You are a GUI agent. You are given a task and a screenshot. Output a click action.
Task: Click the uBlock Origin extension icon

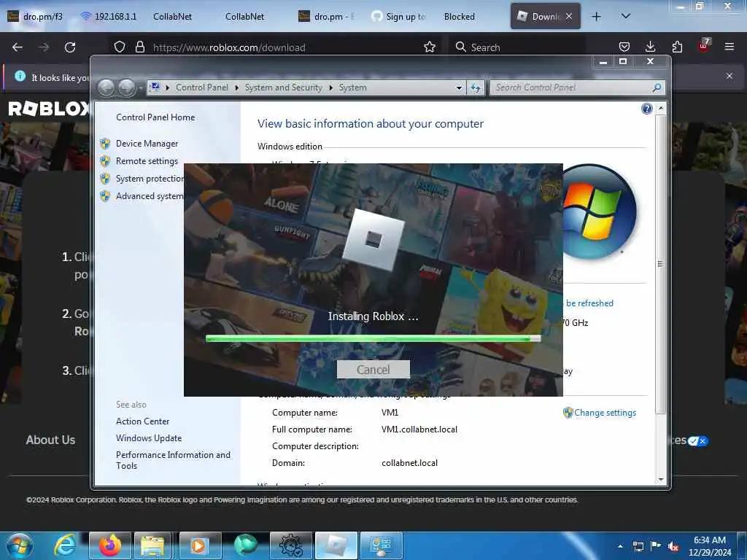704,46
